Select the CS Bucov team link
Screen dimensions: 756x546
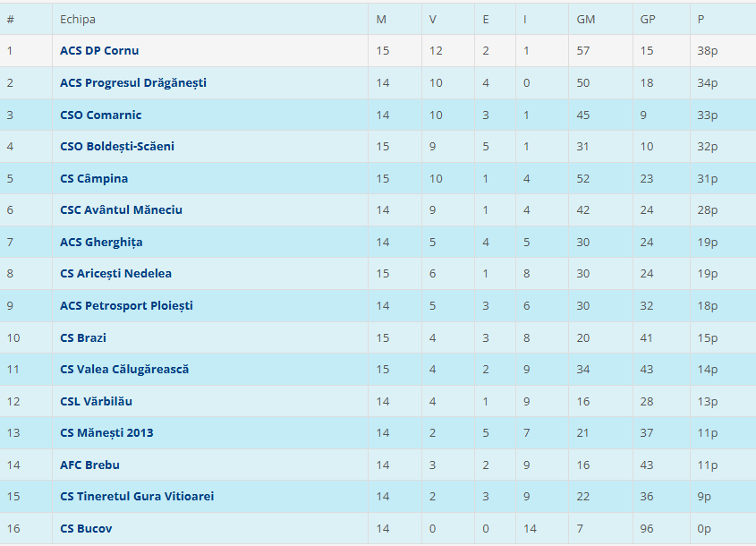click(86, 529)
